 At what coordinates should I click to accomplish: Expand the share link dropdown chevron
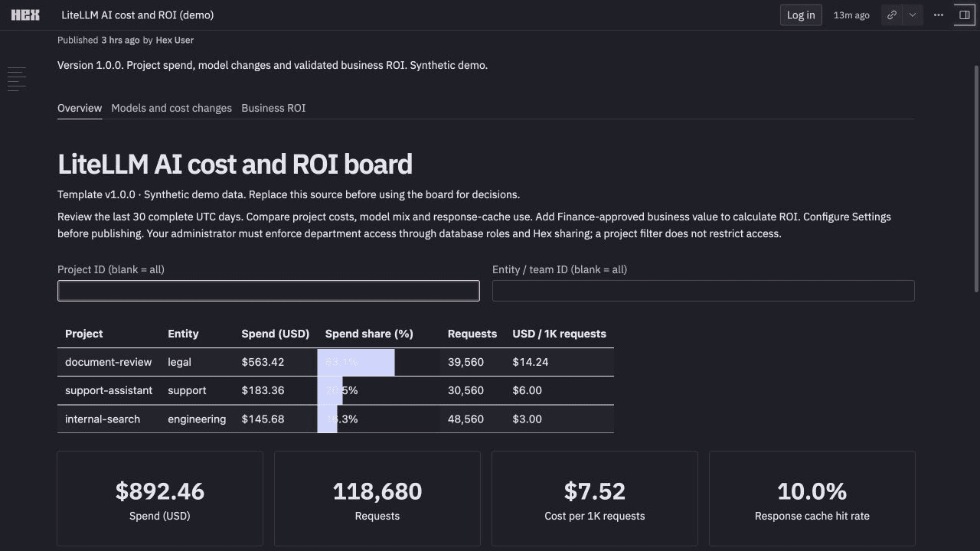(x=913, y=15)
